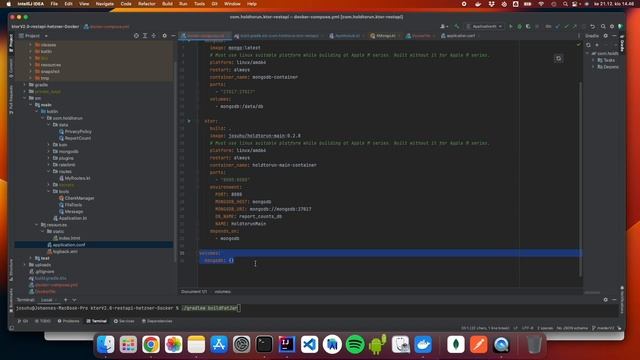
Task: Open Search Everywhere magnifier icon
Action: pos(603,27)
